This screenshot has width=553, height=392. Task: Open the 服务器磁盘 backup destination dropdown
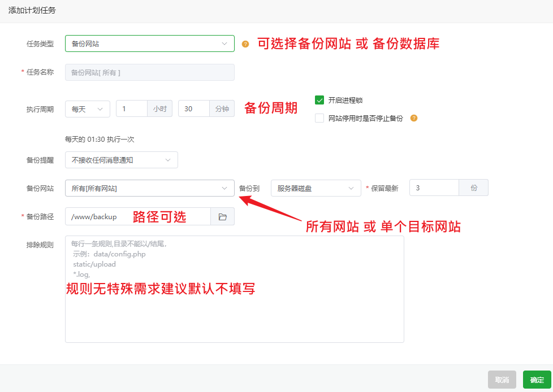coord(316,188)
